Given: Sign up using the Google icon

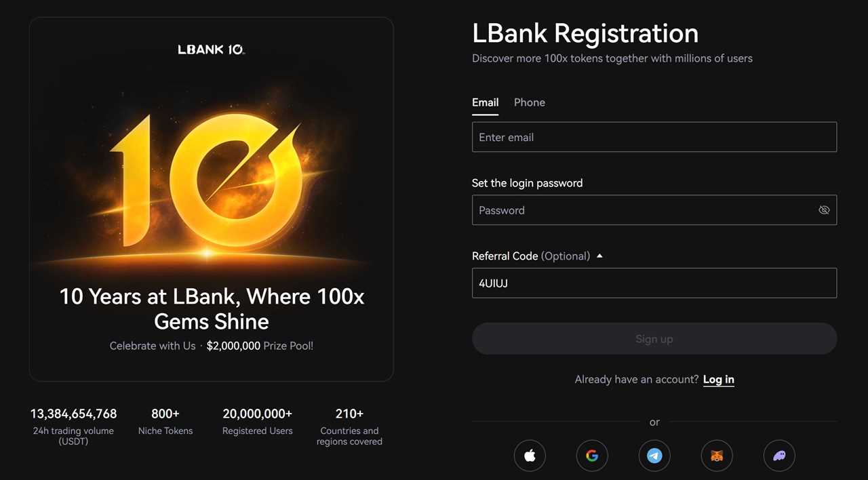Looking at the screenshot, I should coord(592,456).
